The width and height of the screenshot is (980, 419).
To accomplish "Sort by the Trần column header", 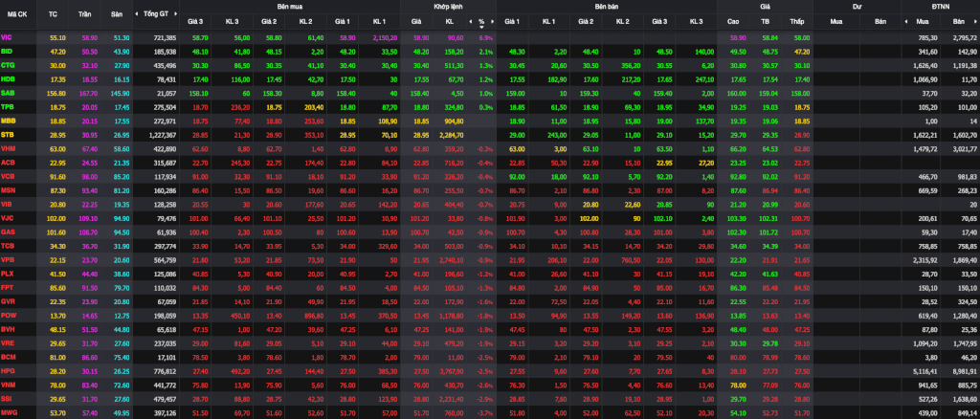I will click(85, 13).
